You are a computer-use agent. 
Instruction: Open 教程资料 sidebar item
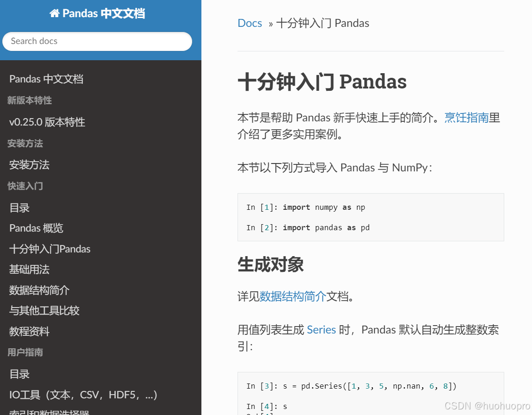29,331
